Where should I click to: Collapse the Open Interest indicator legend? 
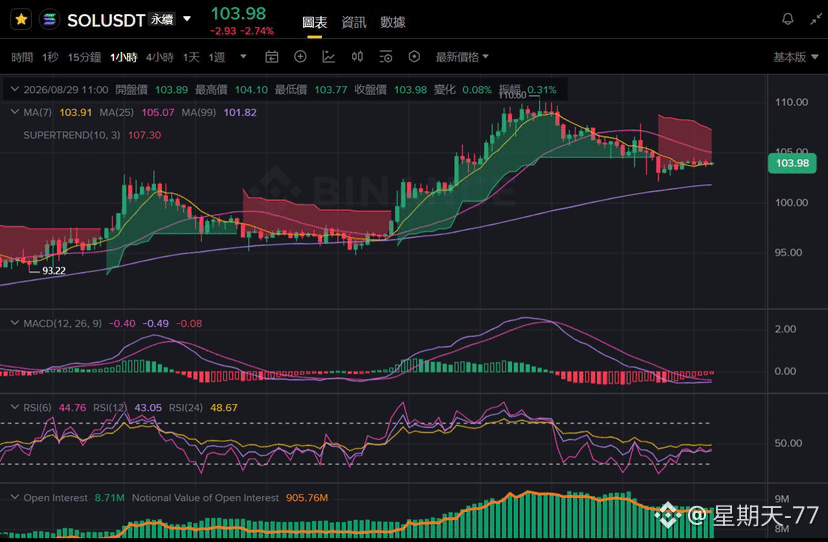tap(15, 497)
